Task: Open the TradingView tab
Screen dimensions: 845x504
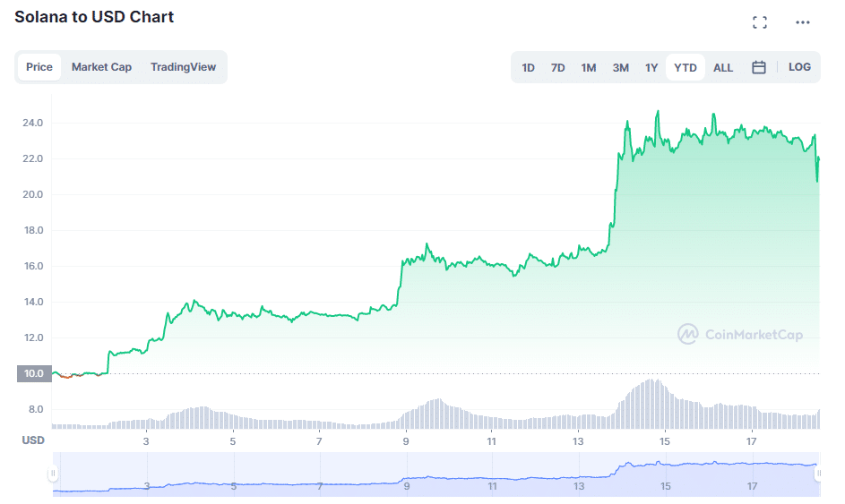Action: (x=183, y=67)
